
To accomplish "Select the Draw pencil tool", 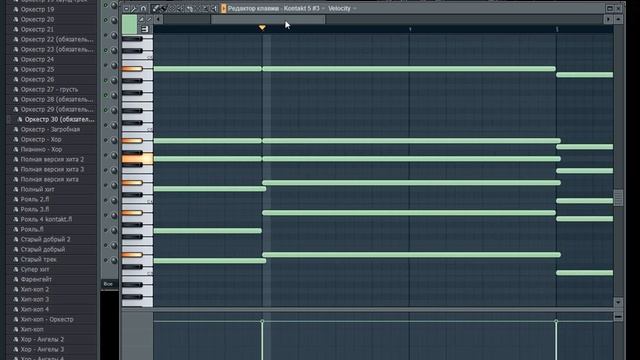I will coord(156,9).
